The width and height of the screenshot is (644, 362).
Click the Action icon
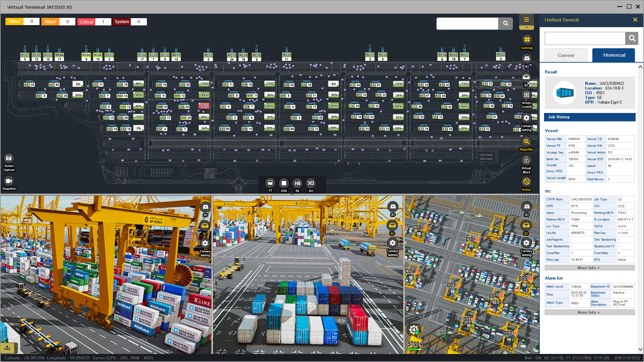click(526, 182)
